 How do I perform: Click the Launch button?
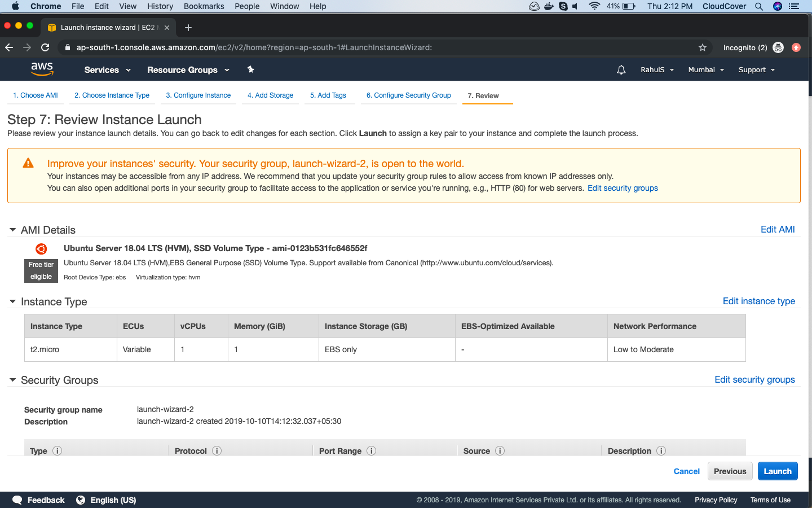pos(777,471)
